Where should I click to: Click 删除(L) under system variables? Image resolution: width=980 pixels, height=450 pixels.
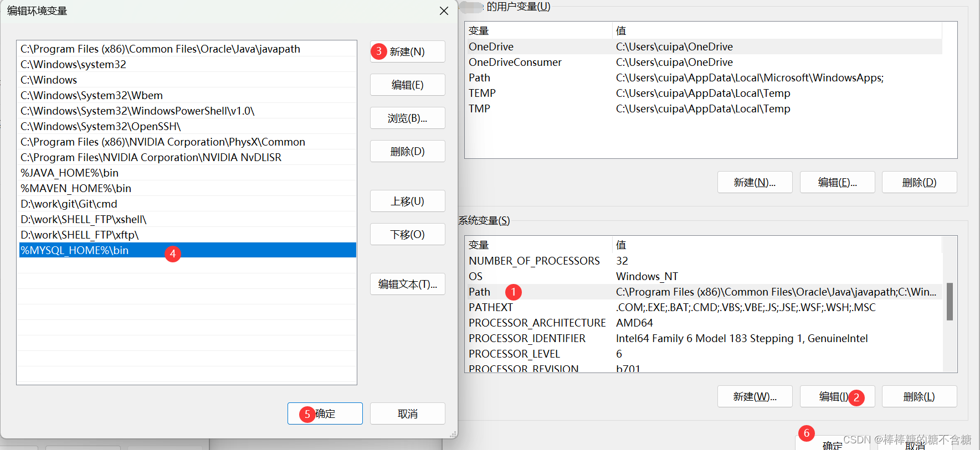(x=919, y=396)
